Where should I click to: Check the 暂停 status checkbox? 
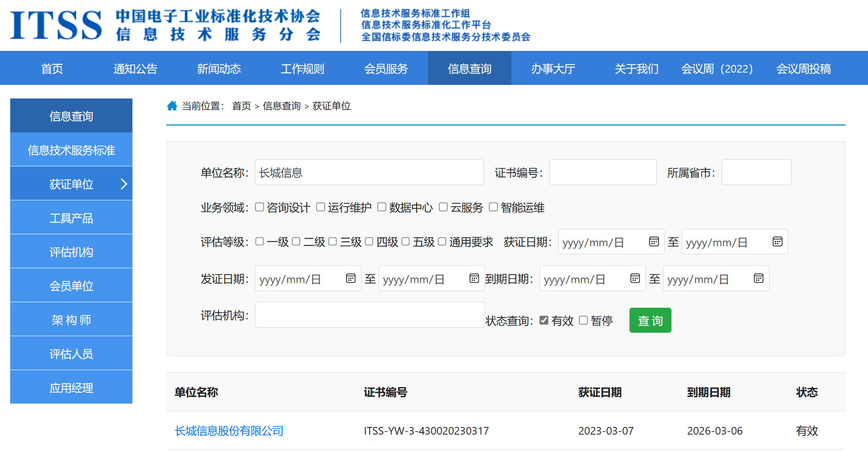[584, 320]
